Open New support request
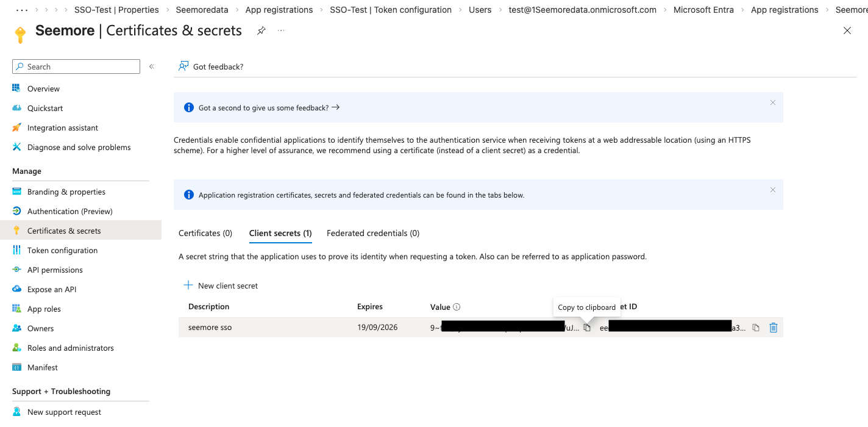Screen dimensions: 868x427 click(x=63, y=412)
